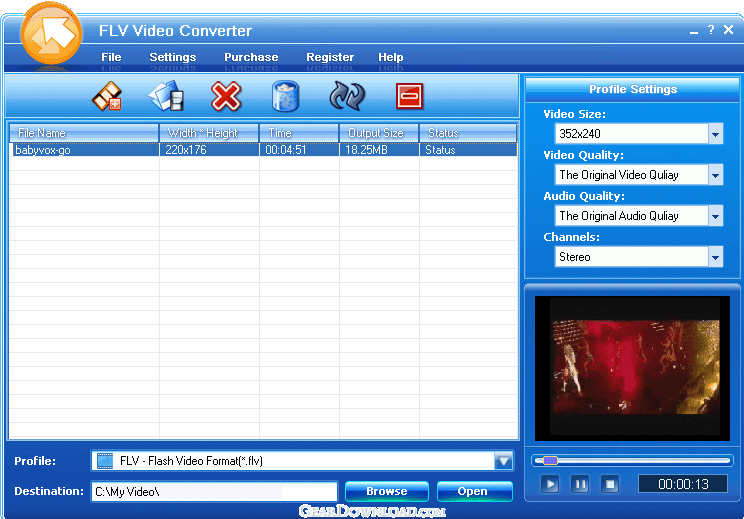Click the File Name column header
744x519 pixels.
pos(84,133)
